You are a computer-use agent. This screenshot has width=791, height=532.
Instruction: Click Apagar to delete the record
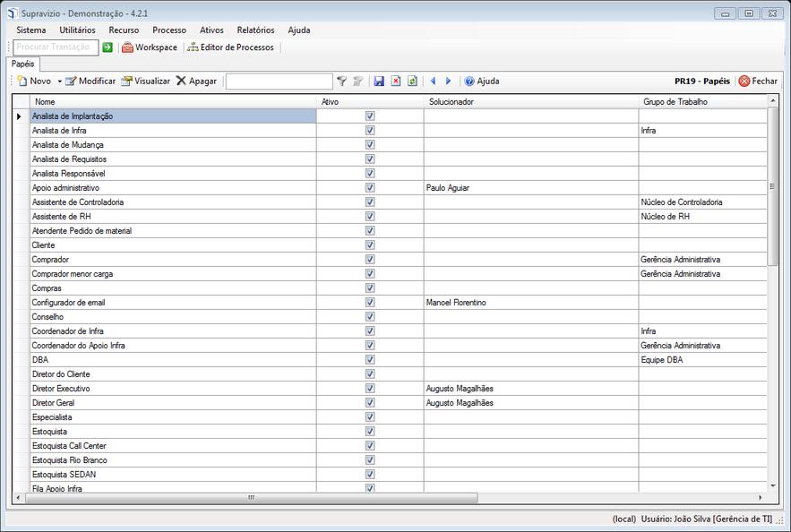click(x=196, y=81)
